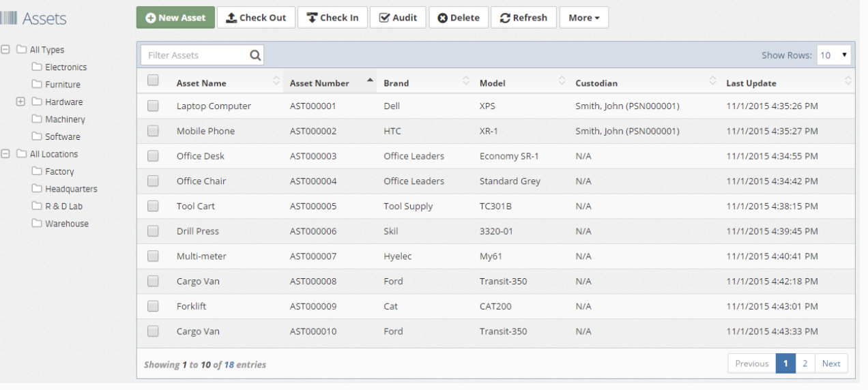Click the Last Update sort icon
The image size is (868, 390).
click(x=848, y=81)
